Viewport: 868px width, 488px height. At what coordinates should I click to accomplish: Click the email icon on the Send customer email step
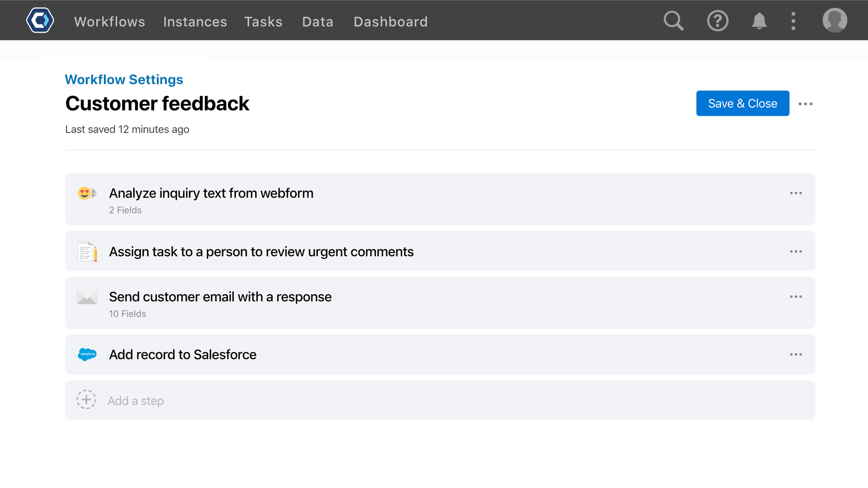click(x=87, y=296)
